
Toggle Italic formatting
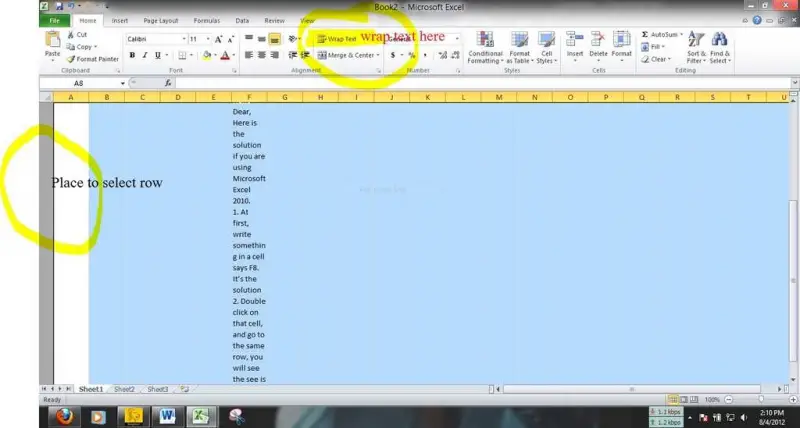tap(145, 55)
